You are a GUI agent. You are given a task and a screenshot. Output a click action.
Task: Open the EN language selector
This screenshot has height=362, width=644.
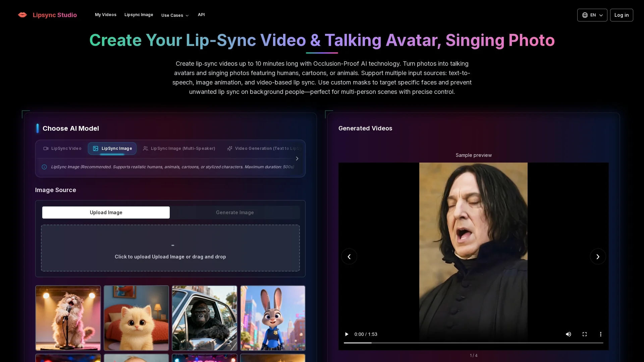[592, 15]
